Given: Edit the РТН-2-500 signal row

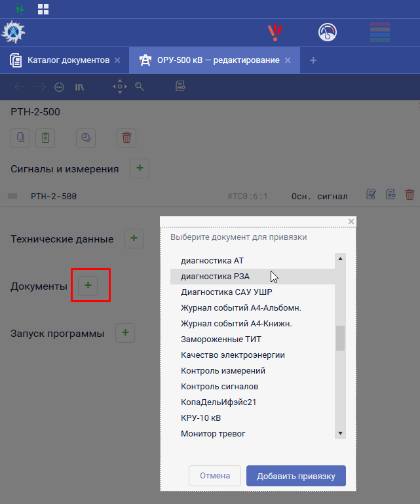Looking at the screenshot, I should click(x=371, y=195).
